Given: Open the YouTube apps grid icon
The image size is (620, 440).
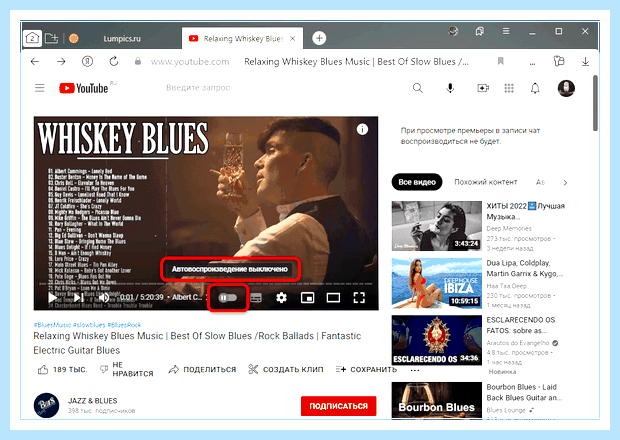Looking at the screenshot, I should pyautogui.click(x=509, y=88).
